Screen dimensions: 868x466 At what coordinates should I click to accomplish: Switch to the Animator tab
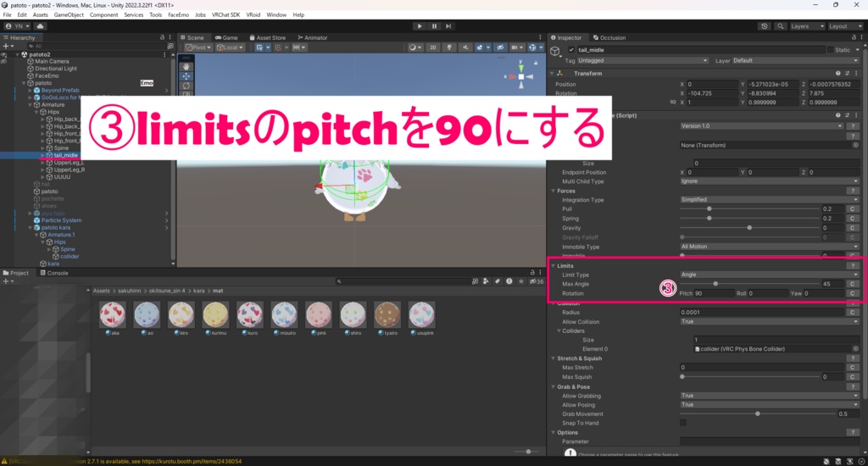pos(313,37)
